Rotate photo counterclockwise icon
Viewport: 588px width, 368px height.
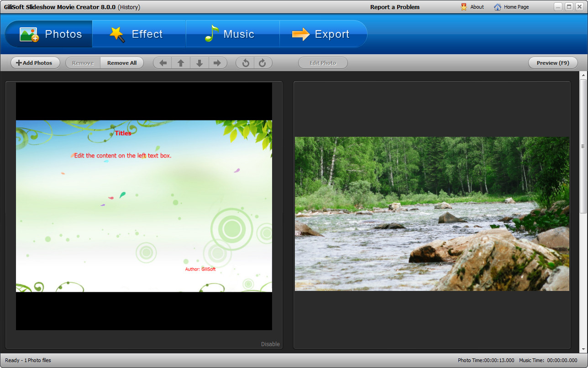(x=246, y=63)
